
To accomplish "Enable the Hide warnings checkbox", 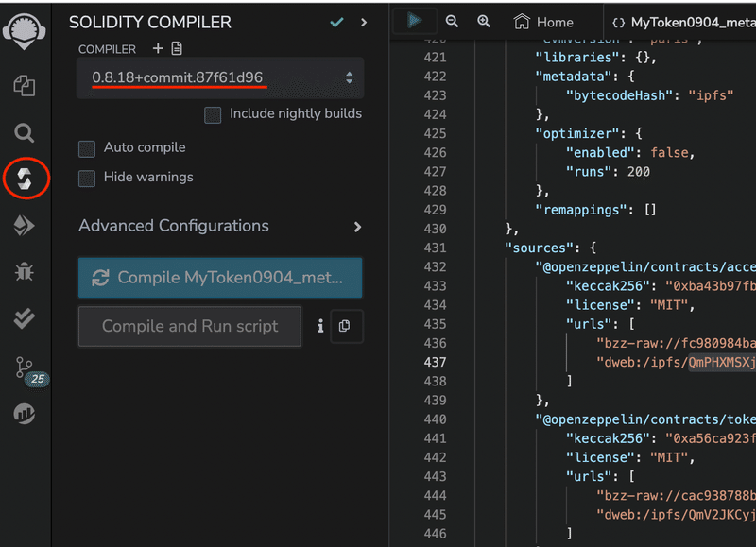I will [x=87, y=178].
